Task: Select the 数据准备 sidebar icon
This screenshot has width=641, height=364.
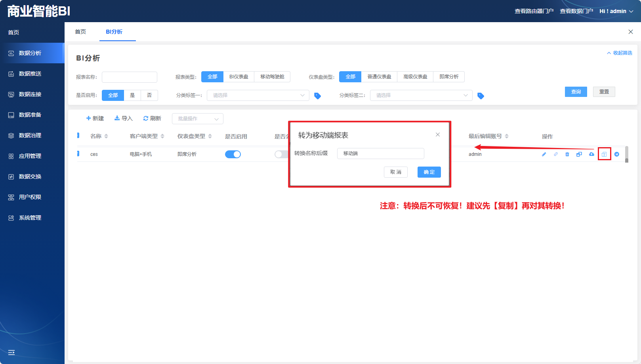Action: coord(11,115)
